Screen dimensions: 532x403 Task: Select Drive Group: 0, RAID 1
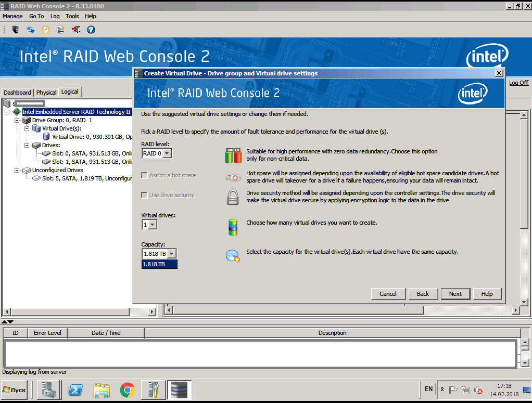62,120
